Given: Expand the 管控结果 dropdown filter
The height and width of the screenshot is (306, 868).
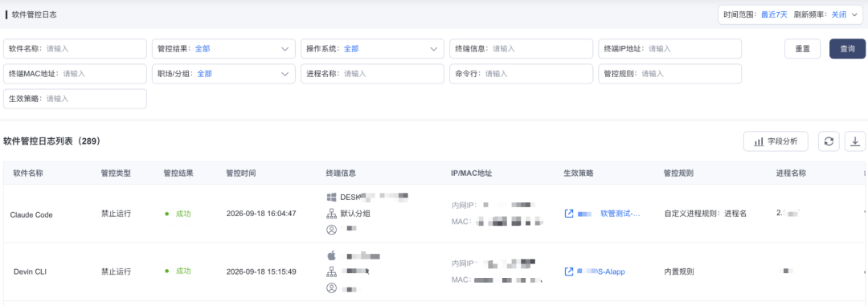Looking at the screenshot, I should (x=223, y=49).
